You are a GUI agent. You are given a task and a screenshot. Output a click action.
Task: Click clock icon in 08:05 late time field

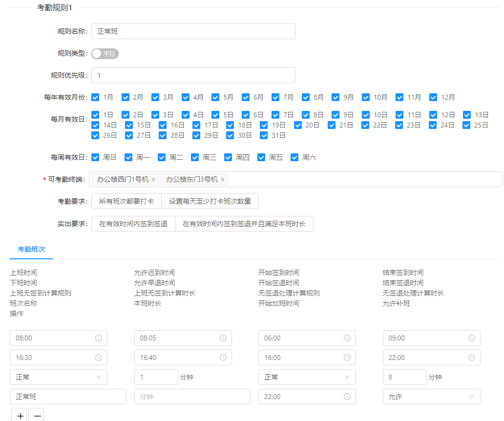point(223,338)
